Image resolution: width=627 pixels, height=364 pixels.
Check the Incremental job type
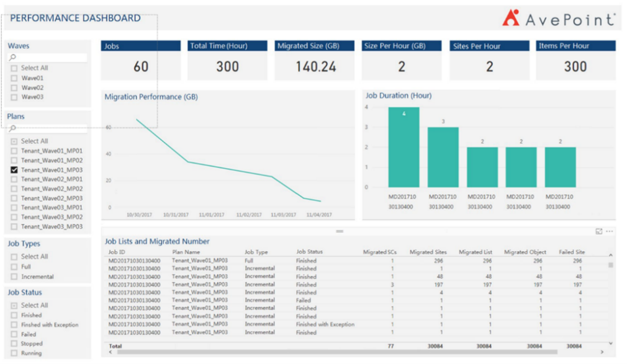14,277
